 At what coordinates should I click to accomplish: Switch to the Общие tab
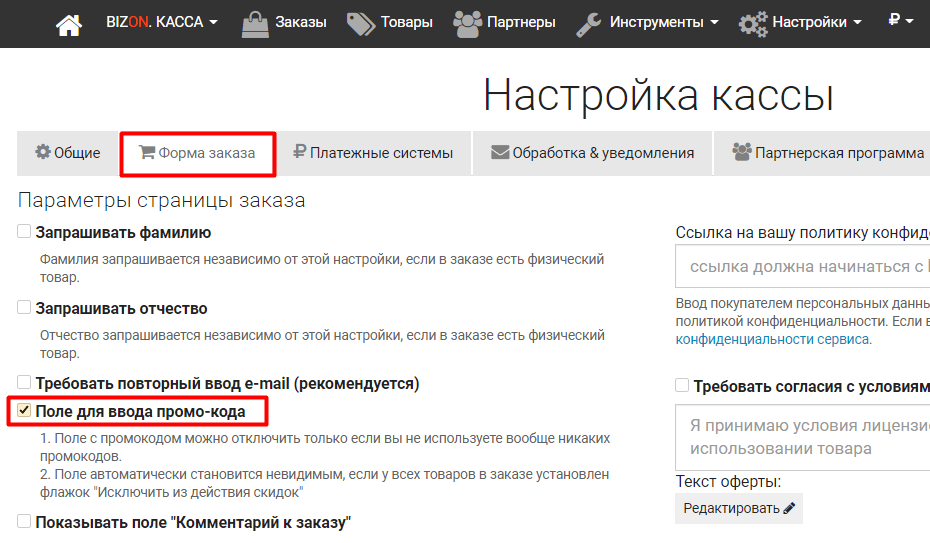coord(68,153)
